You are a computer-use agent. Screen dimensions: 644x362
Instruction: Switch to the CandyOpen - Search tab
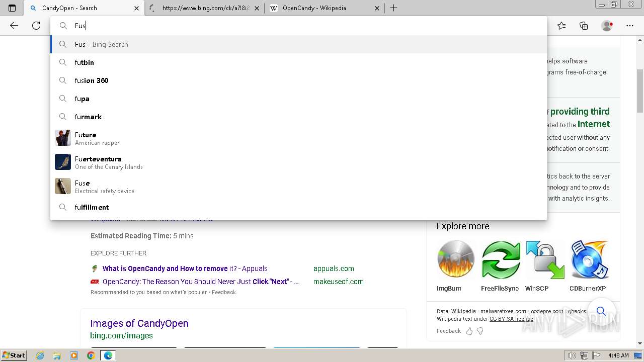coord(85,8)
